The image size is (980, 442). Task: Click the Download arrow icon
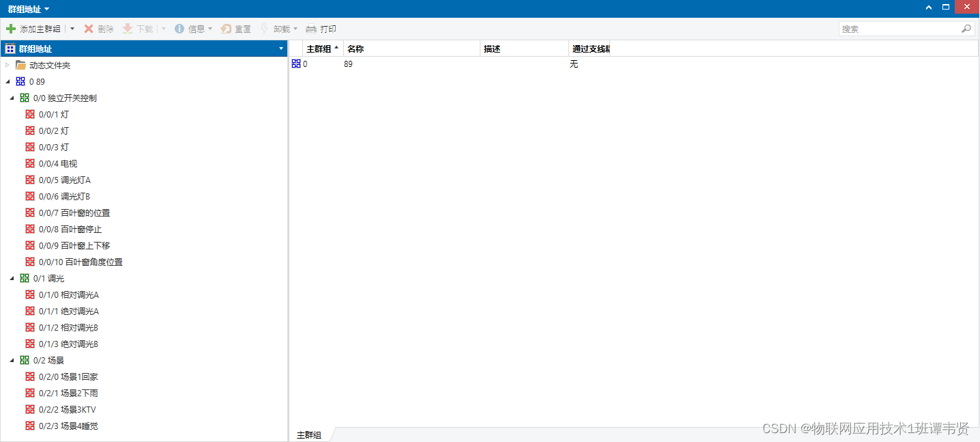pos(128,29)
